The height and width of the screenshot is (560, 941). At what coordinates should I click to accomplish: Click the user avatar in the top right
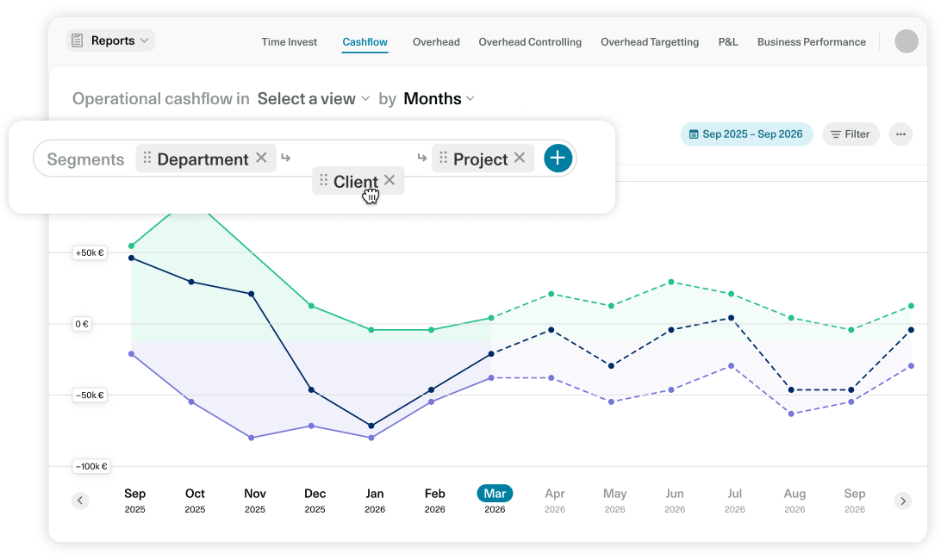point(908,40)
